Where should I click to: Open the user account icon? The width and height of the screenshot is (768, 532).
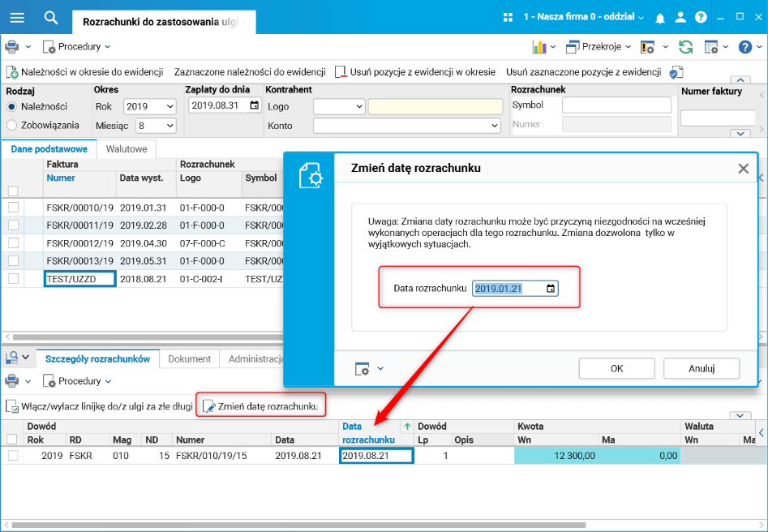pyautogui.click(x=680, y=17)
